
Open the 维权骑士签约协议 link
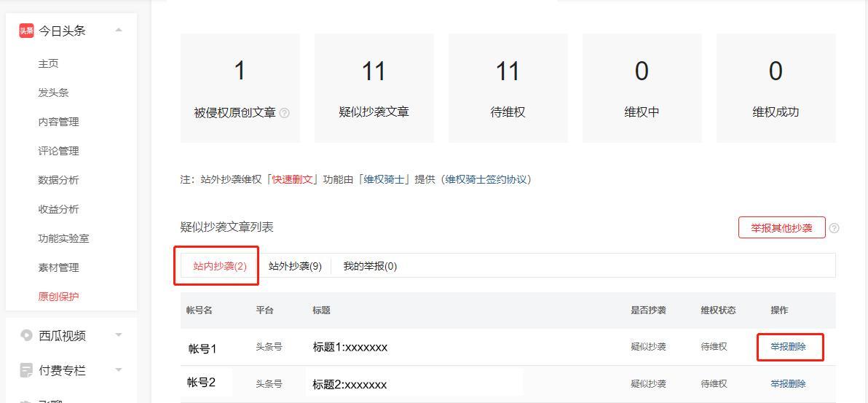[x=486, y=179]
